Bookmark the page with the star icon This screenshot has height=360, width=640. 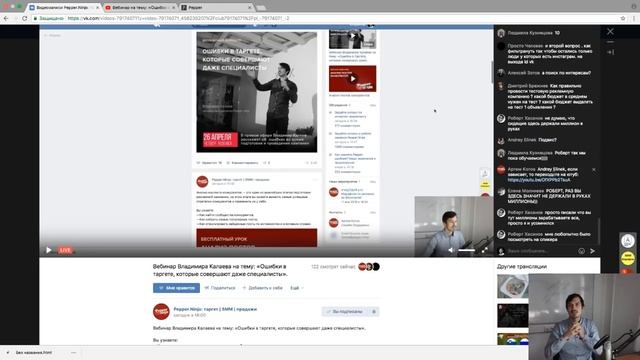tap(623, 18)
